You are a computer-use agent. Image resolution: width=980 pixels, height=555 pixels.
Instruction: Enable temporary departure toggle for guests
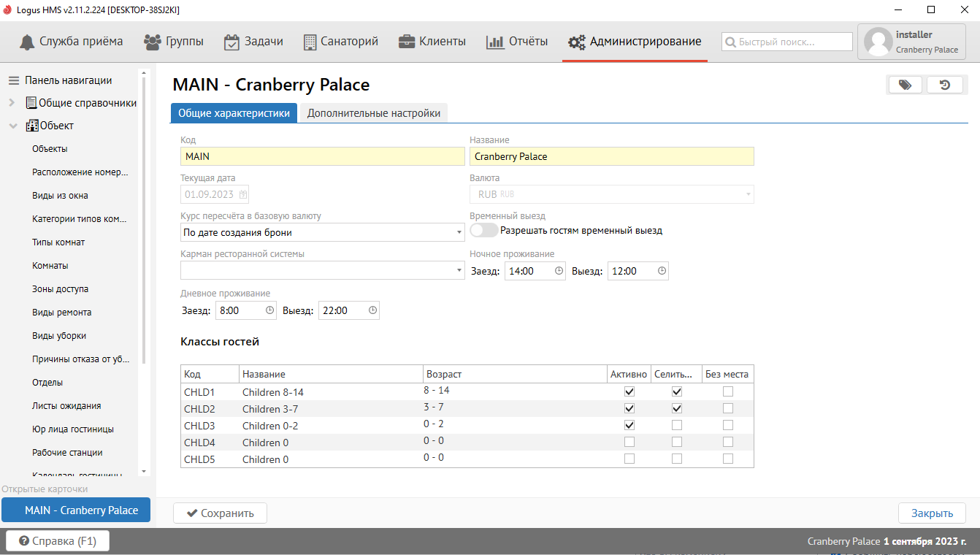click(484, 230)
